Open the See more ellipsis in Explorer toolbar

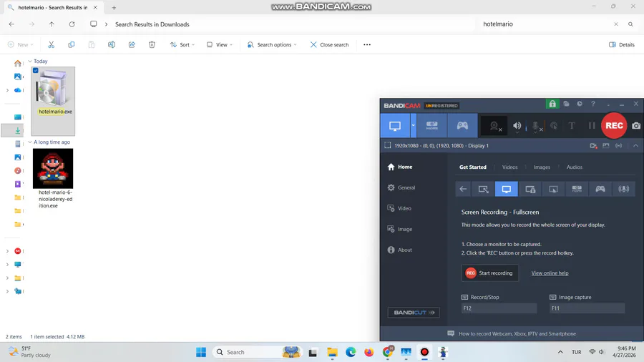tap(367, 45)
